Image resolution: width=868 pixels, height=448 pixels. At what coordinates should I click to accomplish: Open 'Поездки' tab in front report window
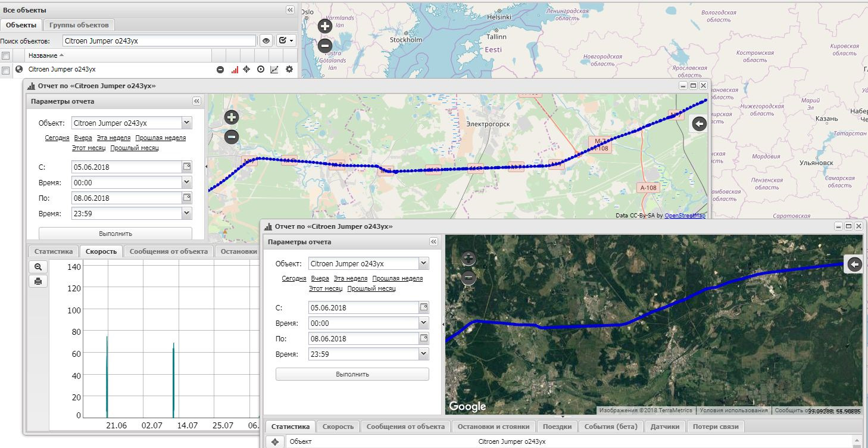point(557,427)
